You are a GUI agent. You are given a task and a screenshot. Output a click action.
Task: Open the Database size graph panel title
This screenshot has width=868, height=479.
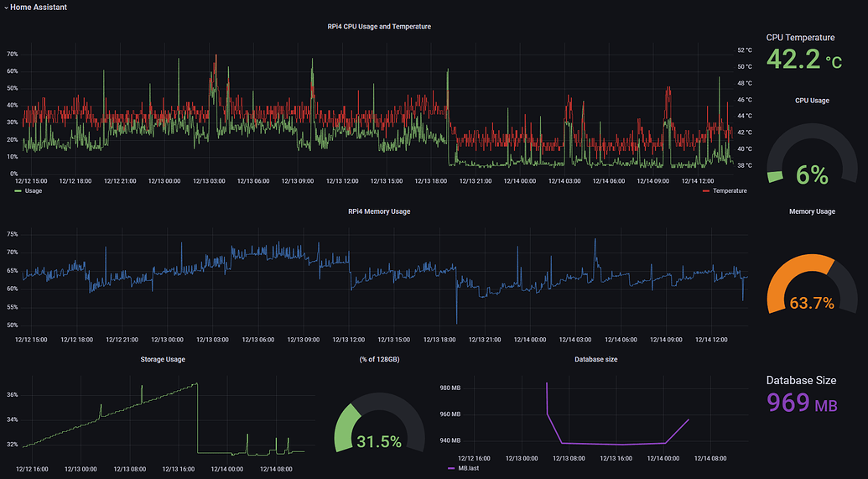(x=595, y=359)
